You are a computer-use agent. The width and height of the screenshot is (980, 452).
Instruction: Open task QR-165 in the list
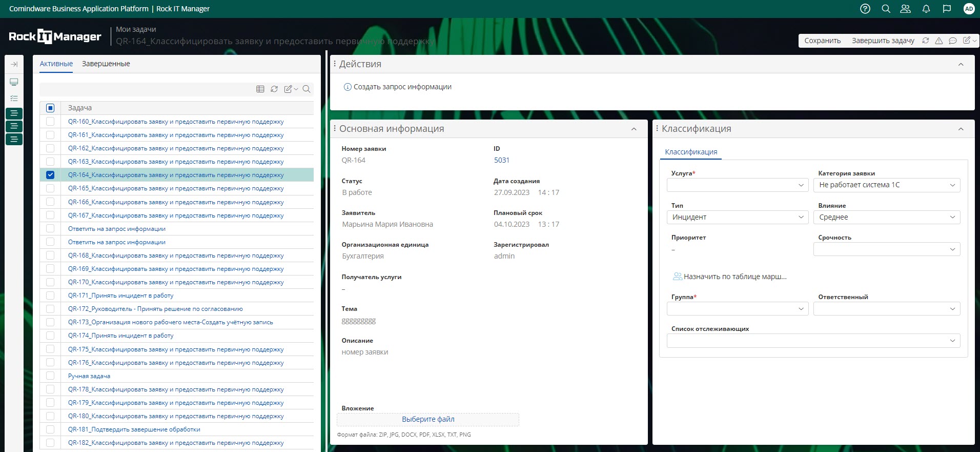tap(176, 188)
